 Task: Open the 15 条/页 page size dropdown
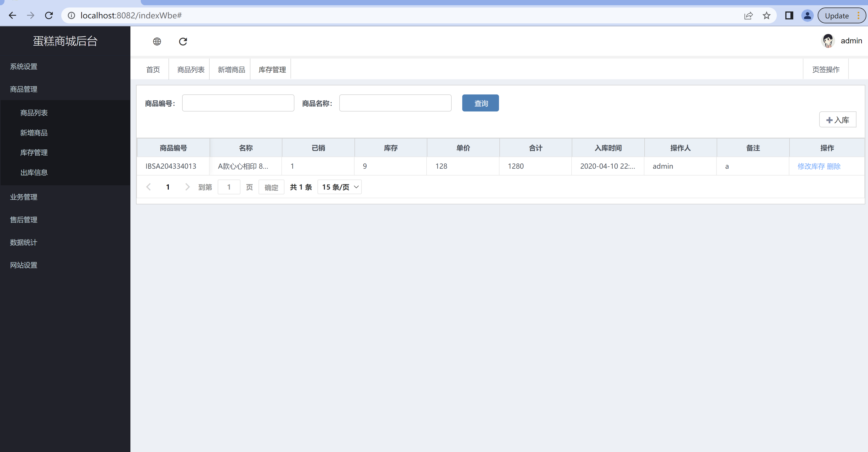[x=340, y=187]
